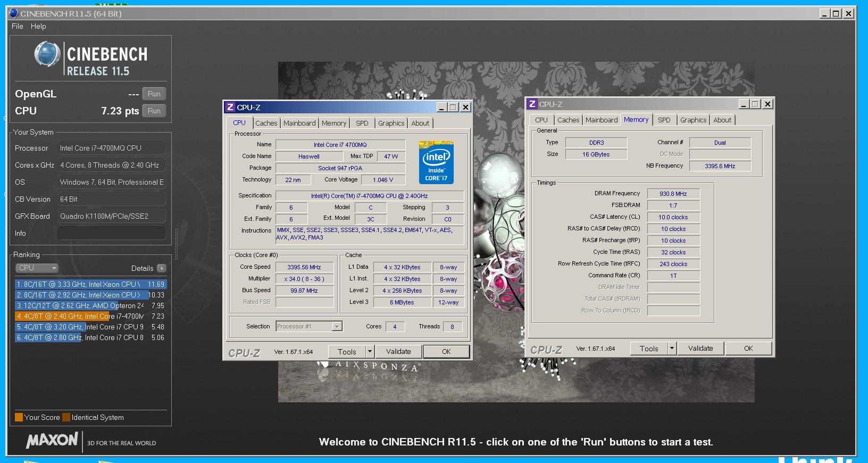The height and width of the screenshot is (463, 868).
Task: Open the ranking type CPU dropdown
Action: coord(37,268)
